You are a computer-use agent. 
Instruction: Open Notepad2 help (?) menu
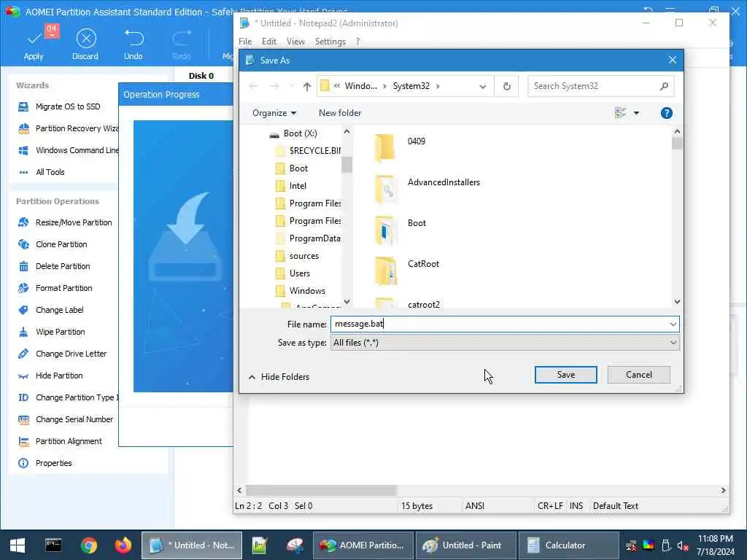[x=357, y=42]
